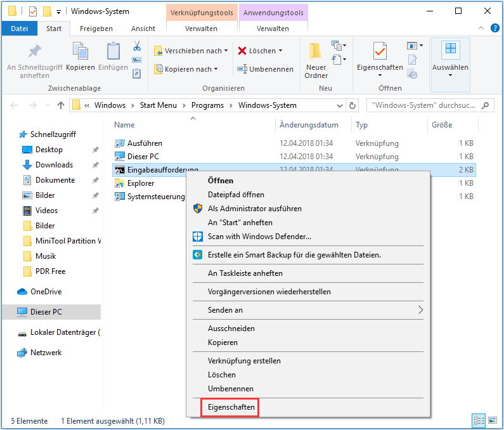
Task: Click Umbenennen in the ribbon
Action: (x=266, y=69)
